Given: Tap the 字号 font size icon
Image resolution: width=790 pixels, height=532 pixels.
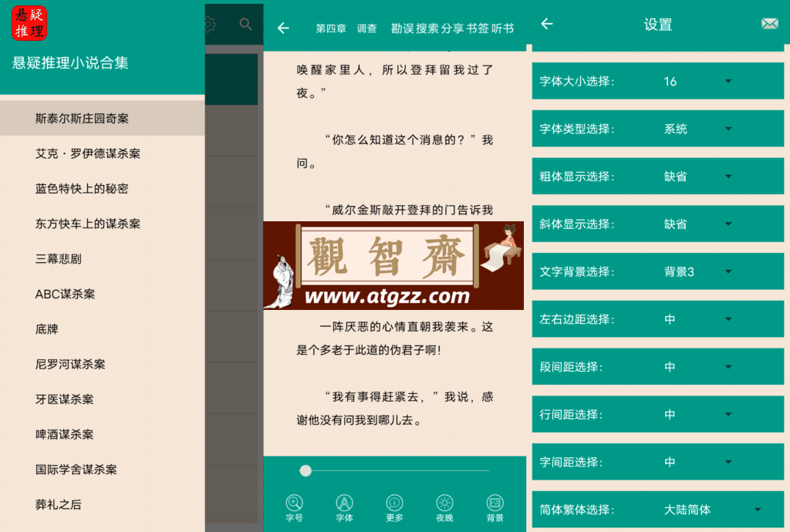Looking at the screenshot, I should coord(294,508).
